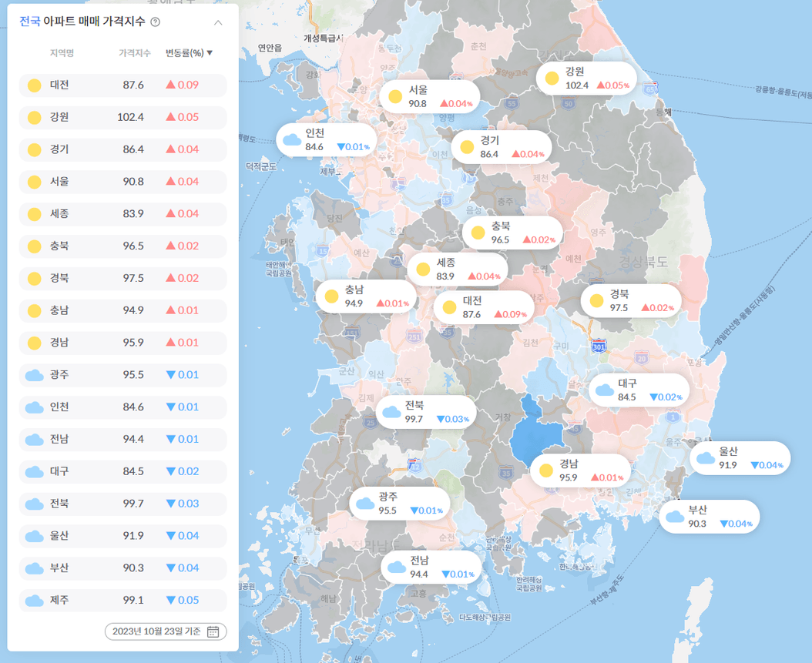Screen dimensions: 812x663
Task: Select the 서울 row in the list
Action: tap(122, 182)
